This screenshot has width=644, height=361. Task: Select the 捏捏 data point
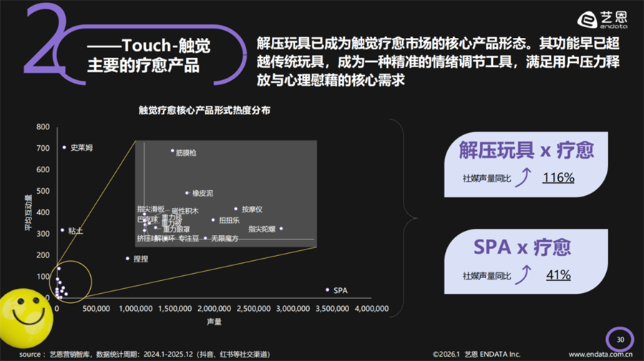(x=127, y=258)
